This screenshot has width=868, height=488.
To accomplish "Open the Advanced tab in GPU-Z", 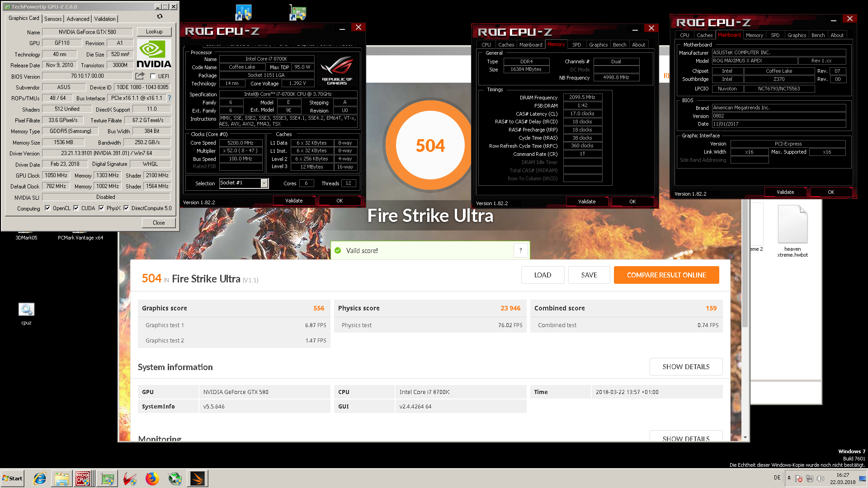I will pos(78,19).
